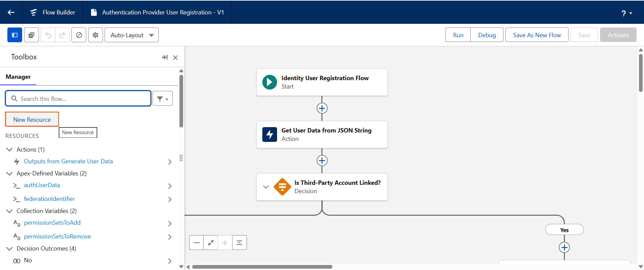This screenshot has width=644, height=270.
Task: Collapse the Actions (1) section
Action: [x=9, y=149]
